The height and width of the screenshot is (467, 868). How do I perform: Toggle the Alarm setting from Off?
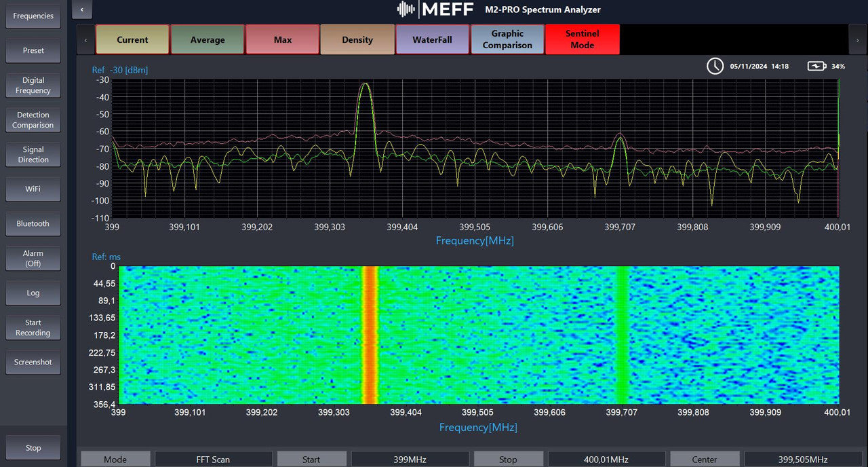33,258
